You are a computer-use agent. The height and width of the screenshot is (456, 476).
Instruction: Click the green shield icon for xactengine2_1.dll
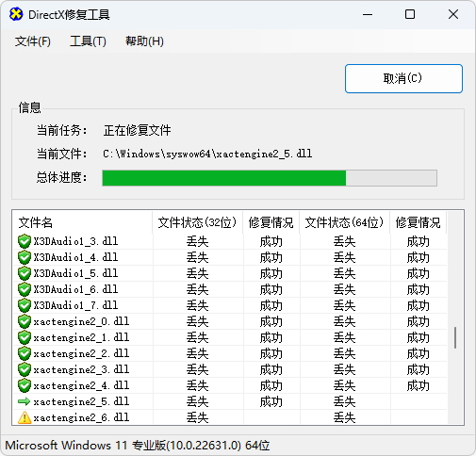tap(25, 337)
